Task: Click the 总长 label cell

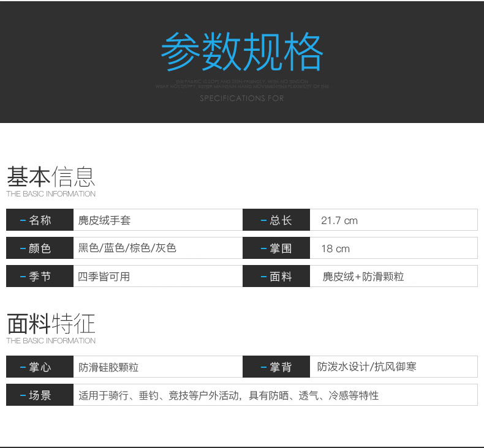Action: [x=276, y=220]
